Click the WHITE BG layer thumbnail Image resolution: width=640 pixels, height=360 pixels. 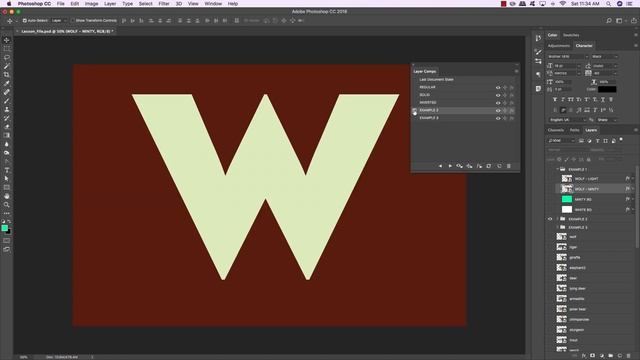567,209
